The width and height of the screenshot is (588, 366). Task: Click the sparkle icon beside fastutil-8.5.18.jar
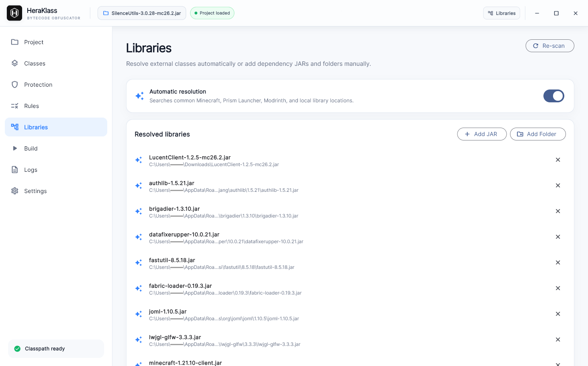pos(139,262)
